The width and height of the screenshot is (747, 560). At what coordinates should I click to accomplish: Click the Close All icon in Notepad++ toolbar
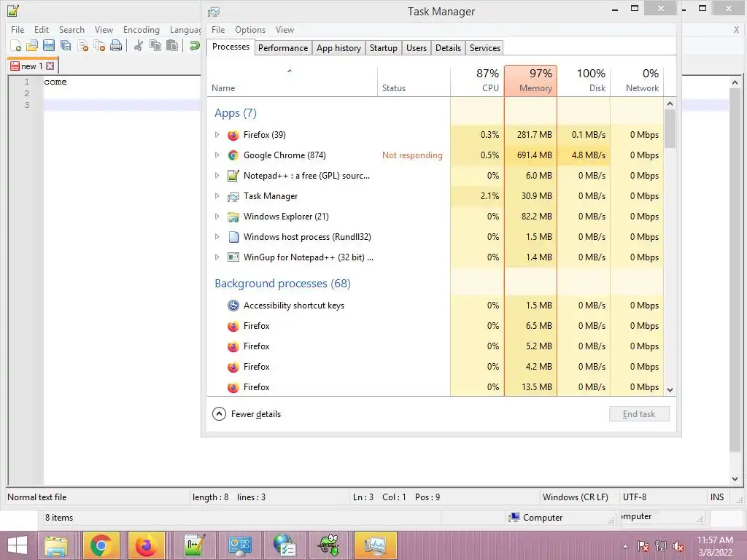point(99,46)
